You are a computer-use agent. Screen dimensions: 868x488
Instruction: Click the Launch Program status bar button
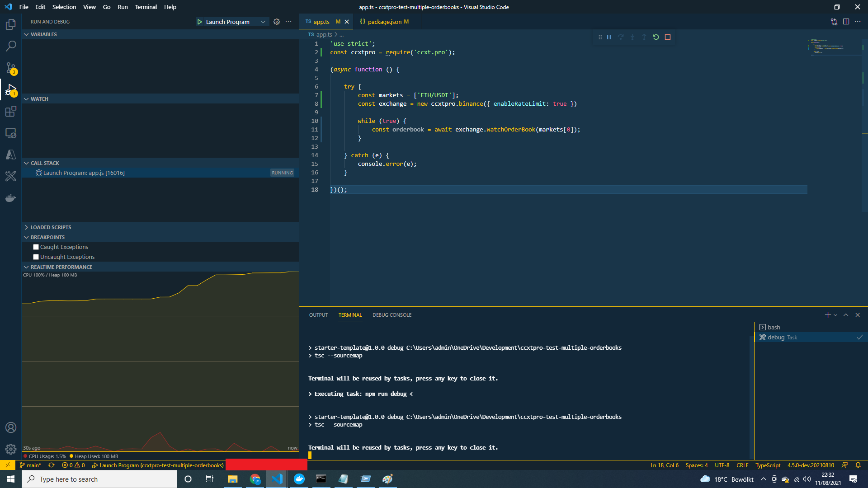157,465
